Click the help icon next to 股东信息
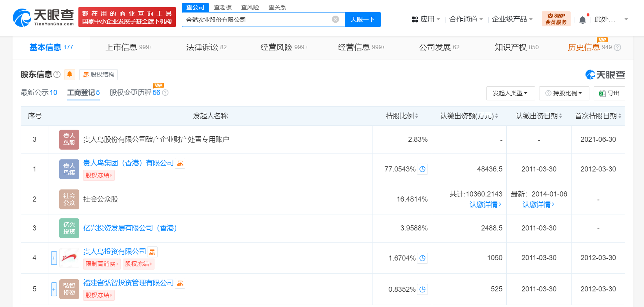Viewport: 644px width, 307px height. (57, 74)
